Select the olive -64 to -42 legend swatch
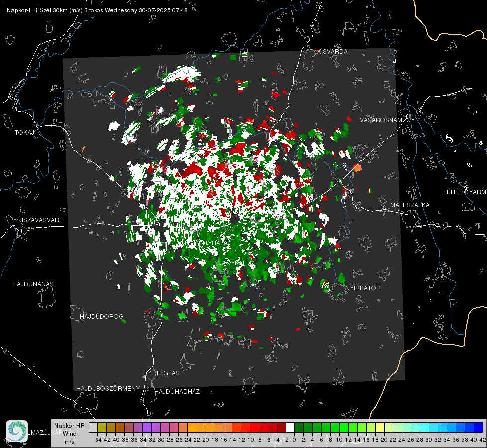Image resolution: width=487 pixels, height=448 pixels. [102, 427]
